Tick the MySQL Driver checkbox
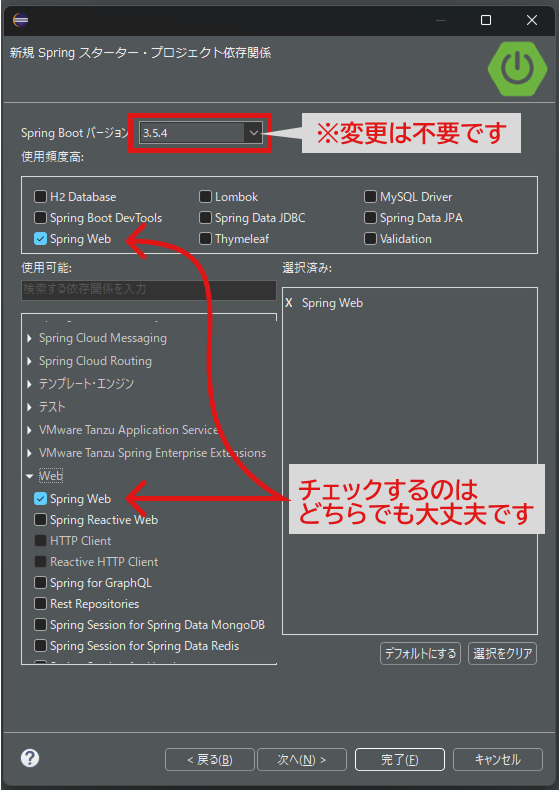Screen dimensions: 559x790 [x=370, y=196]
